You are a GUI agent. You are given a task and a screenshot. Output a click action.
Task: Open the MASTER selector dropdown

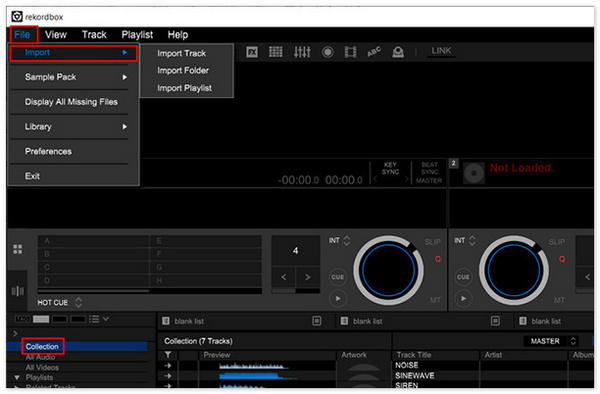click(551, 341)
